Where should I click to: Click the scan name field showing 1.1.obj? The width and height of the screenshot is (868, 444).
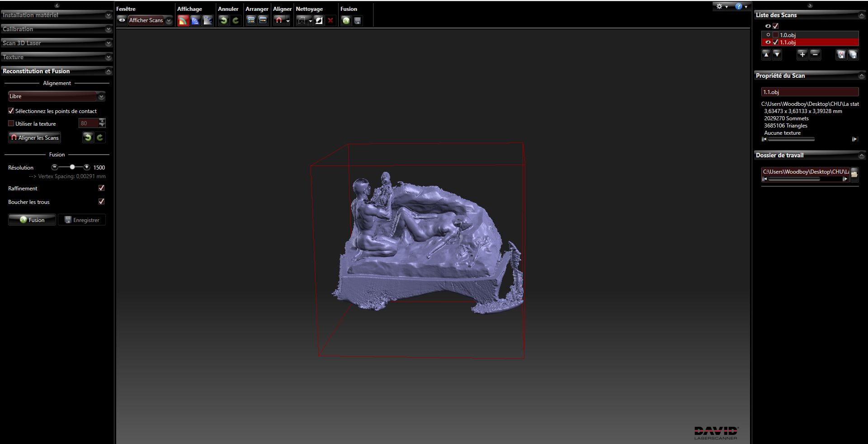(810, 92)
